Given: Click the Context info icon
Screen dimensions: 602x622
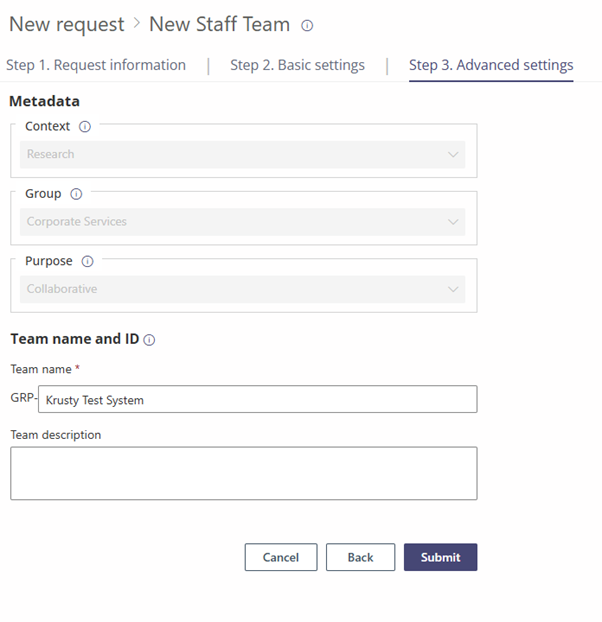Looking at the screenshot, I should (x=85, y=127).
